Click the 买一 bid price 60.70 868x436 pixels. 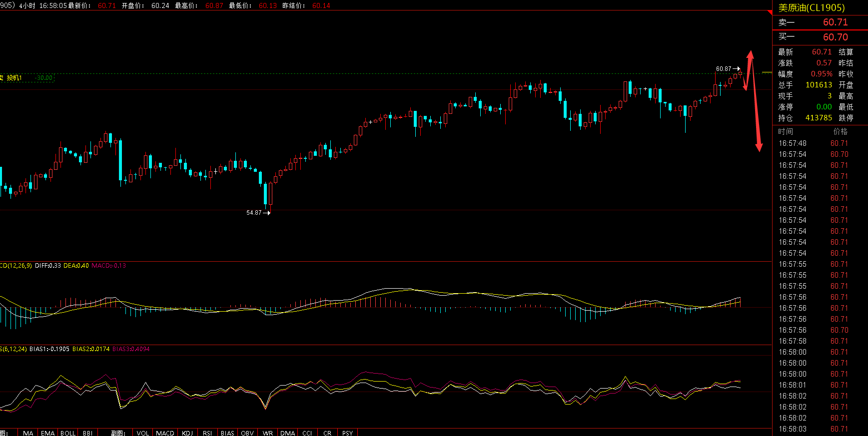click(x=836, y=37)
